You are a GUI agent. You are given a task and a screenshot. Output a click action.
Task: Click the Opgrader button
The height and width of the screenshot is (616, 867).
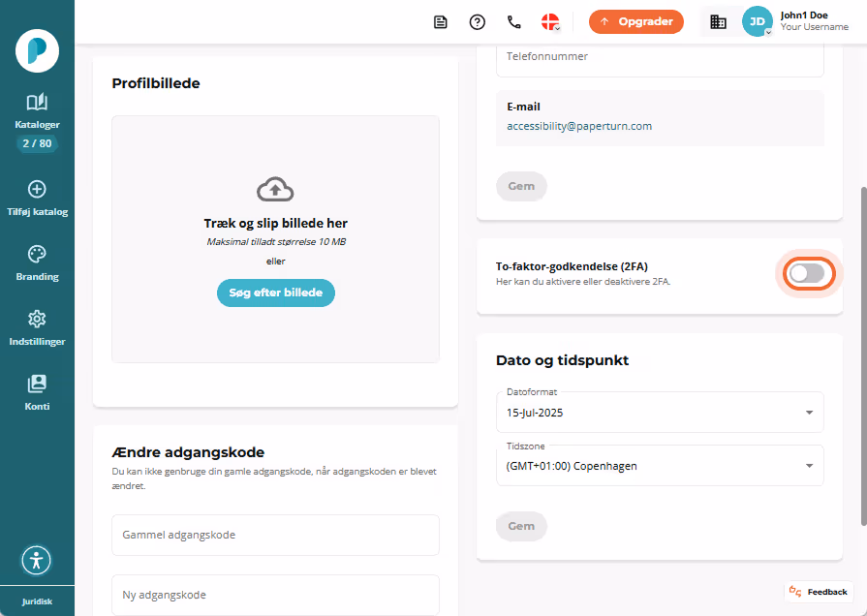click(x=636, y=22)
